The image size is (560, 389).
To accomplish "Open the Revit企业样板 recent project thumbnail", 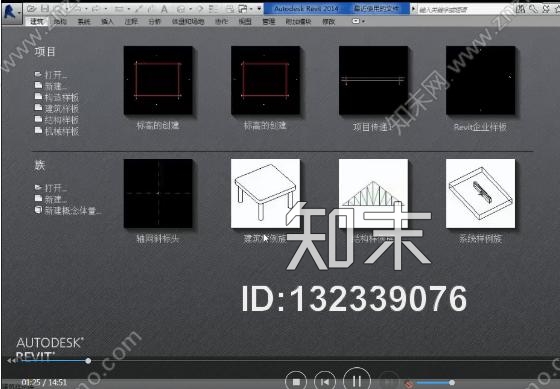I will (x=480, y=80).
